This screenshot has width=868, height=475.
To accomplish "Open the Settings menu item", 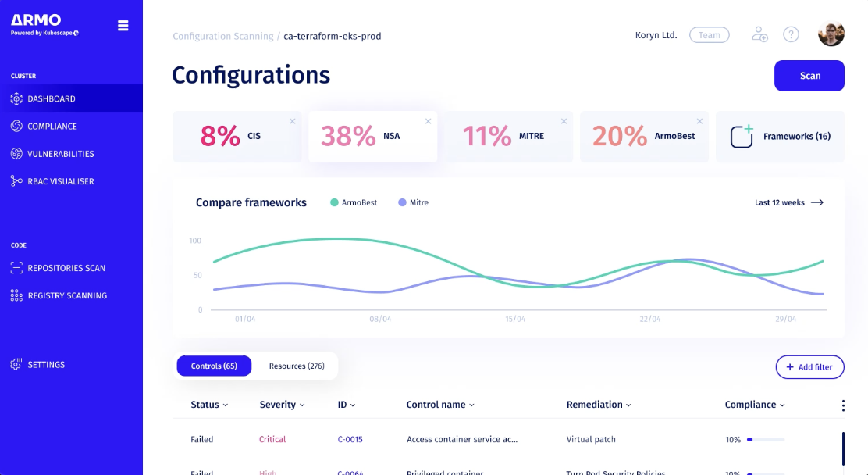I will (x=71, y=364).
